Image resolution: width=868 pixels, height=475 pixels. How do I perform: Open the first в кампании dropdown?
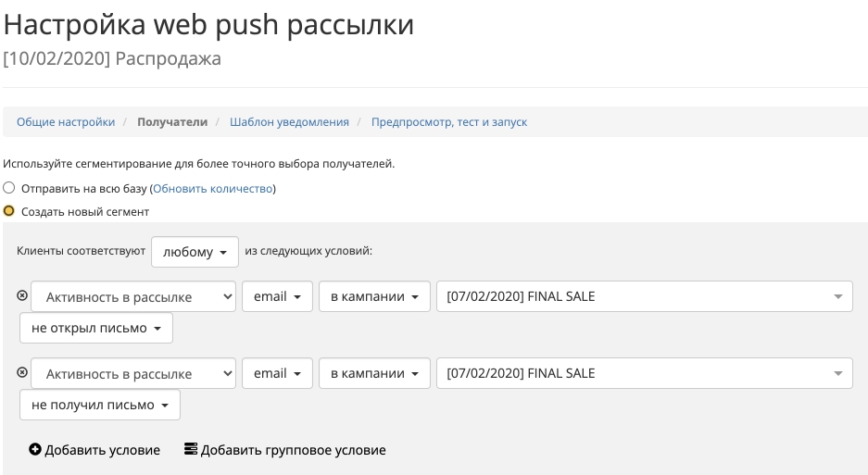[374, 297]
